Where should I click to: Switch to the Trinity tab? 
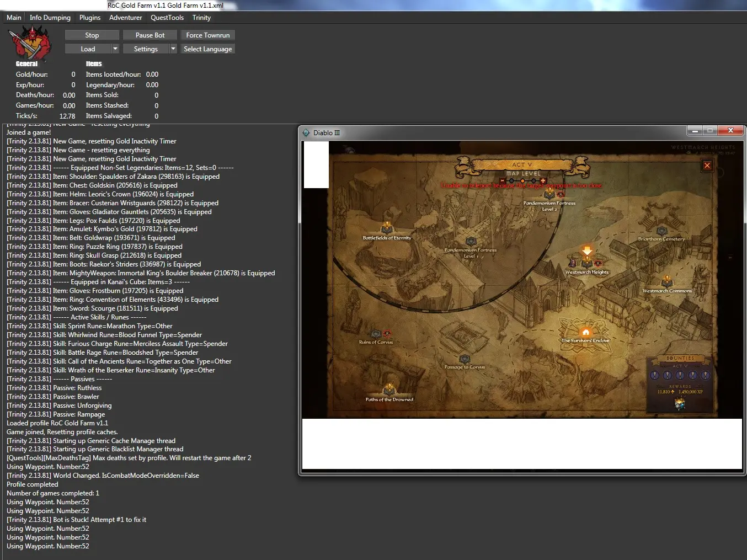[201, 18]
